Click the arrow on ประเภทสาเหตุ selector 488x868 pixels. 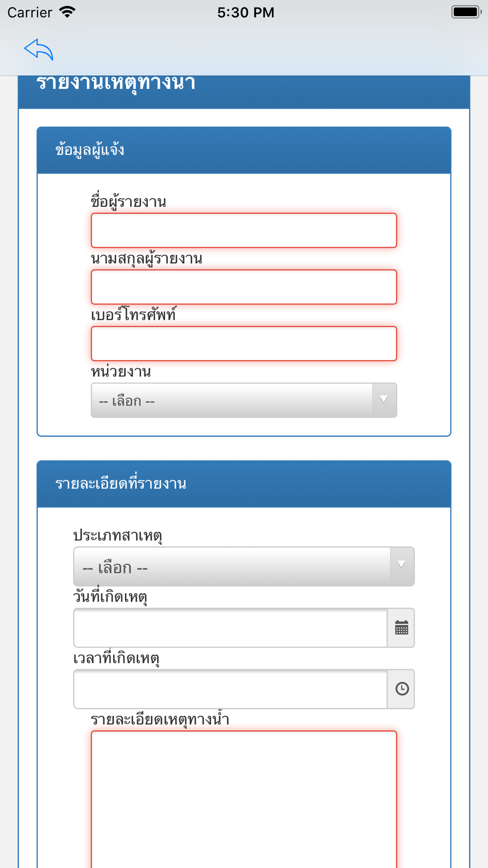[x=402, y=566]
